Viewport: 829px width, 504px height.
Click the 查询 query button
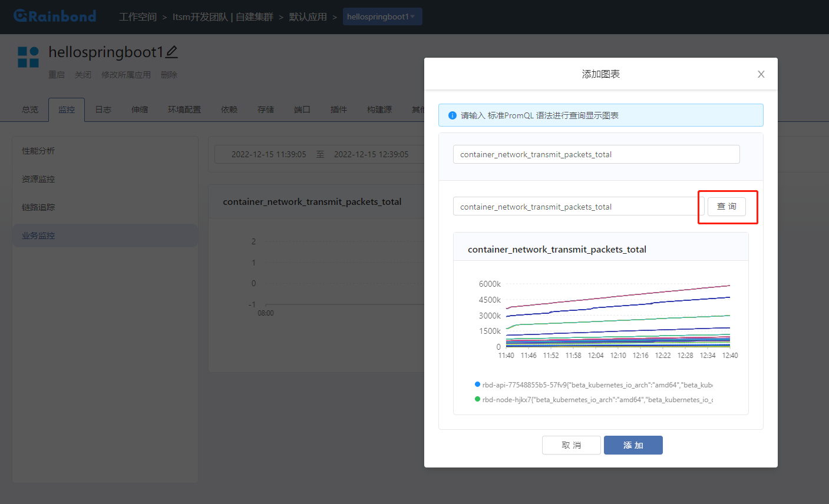pos(727,206)
